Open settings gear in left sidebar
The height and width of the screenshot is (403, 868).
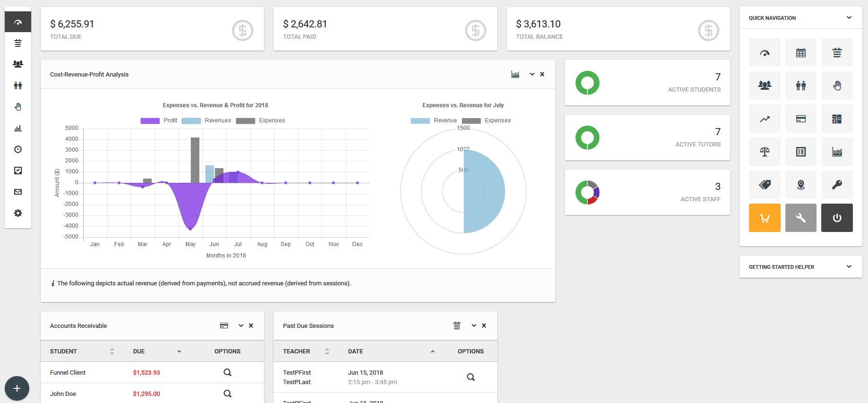click(18, 213)
